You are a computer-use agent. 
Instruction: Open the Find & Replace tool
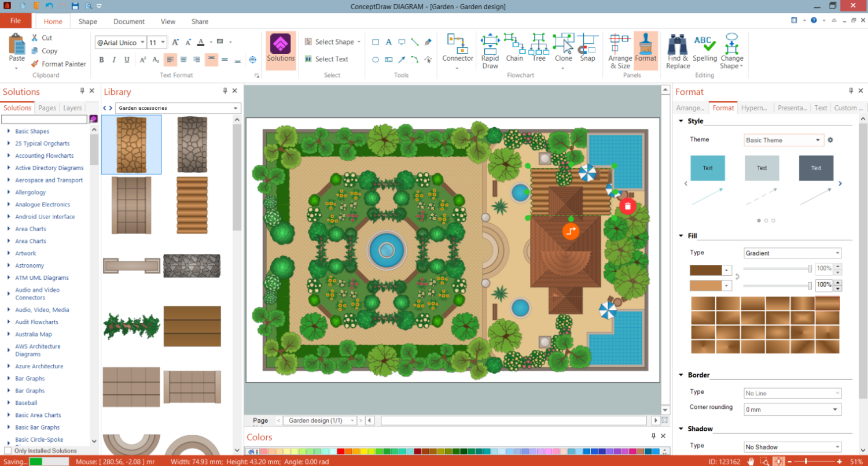tap(678, 45)
